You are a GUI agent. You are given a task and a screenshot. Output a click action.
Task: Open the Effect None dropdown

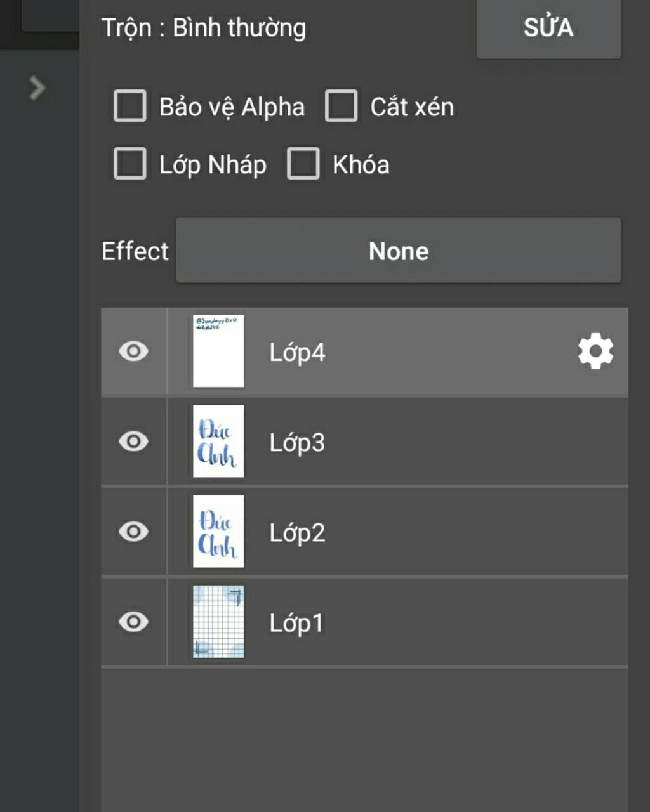[x=399, y=251]
